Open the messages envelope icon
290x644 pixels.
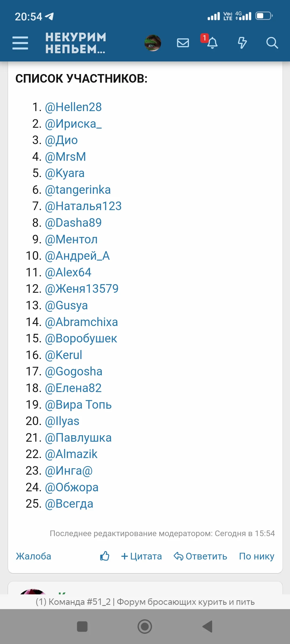tap(183, 43)
